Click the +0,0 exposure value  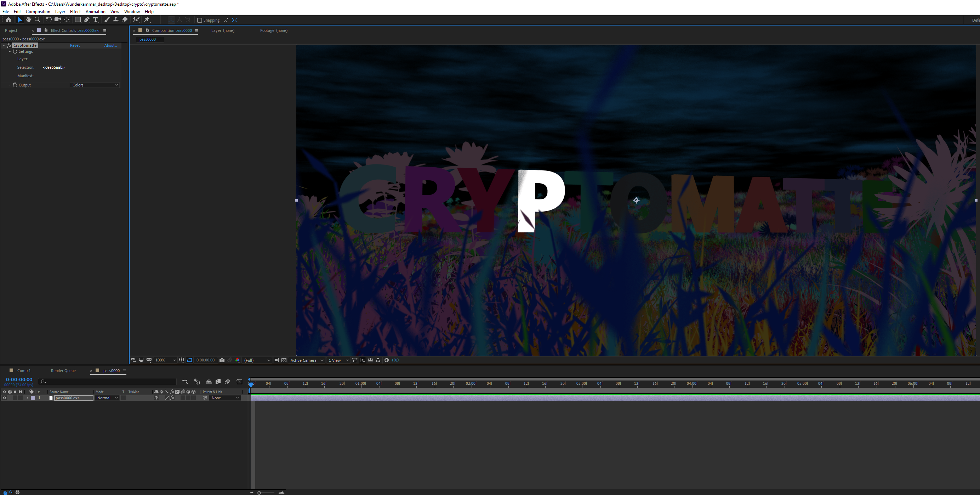pyautogui.click(x=395, y=360)
